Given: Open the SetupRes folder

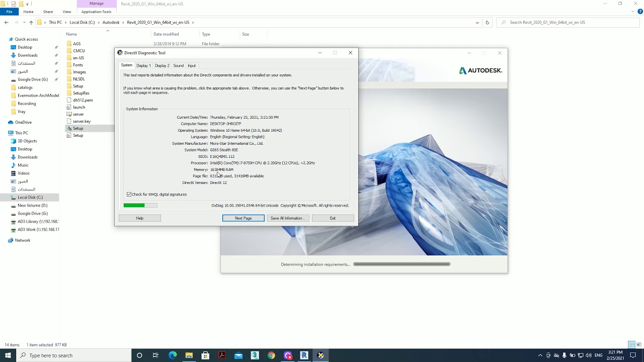Looking at the screenshot, I should pyautogui.click(x=81, y=93).
